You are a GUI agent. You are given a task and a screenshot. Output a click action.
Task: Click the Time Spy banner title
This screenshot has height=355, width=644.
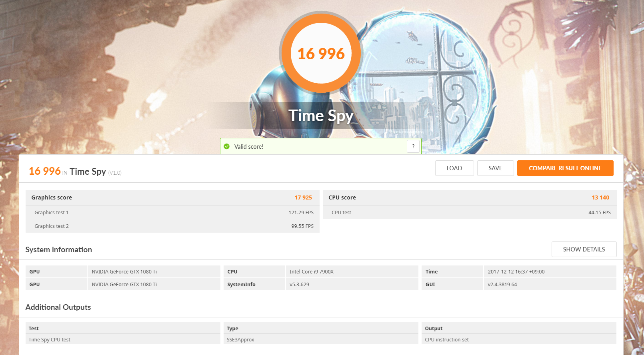tap(321, 116)
